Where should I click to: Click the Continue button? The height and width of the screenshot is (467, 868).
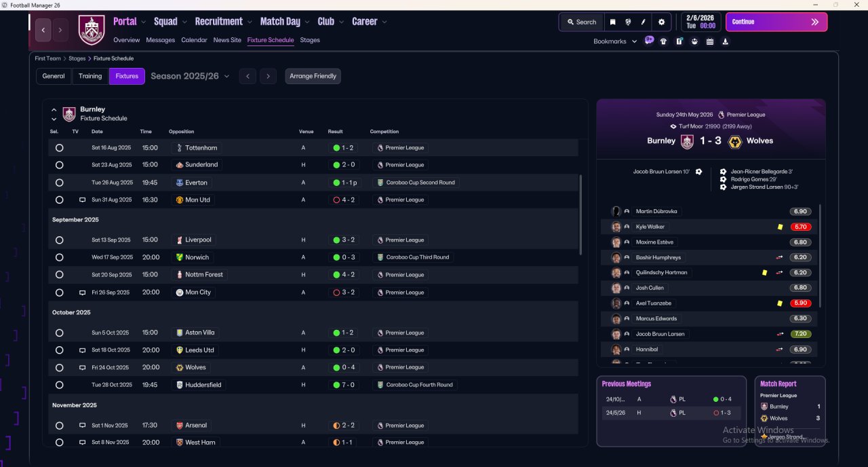(776, 22)
